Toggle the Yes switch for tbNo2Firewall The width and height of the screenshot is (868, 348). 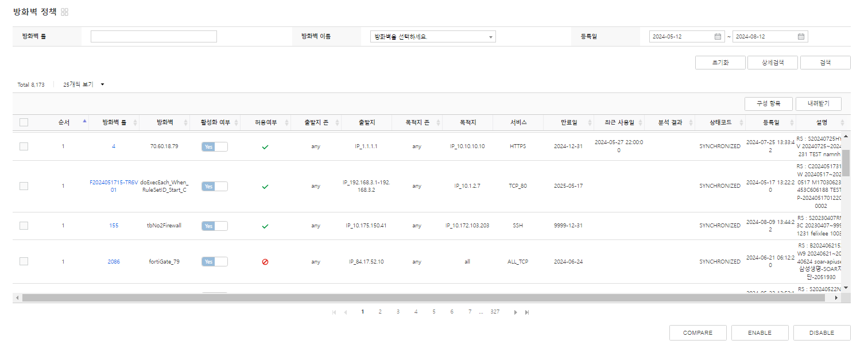(x=215, y=226)
